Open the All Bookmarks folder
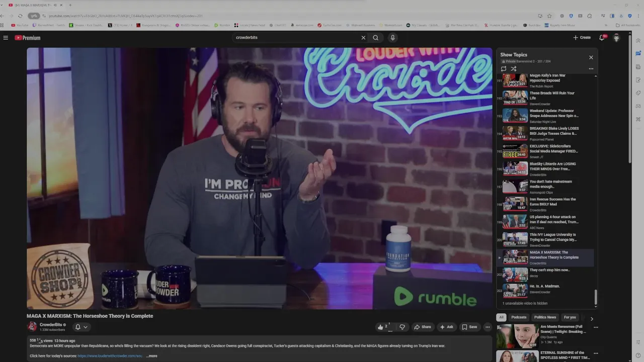The width and height of the screenshot is (644, 362). [629, 25]
